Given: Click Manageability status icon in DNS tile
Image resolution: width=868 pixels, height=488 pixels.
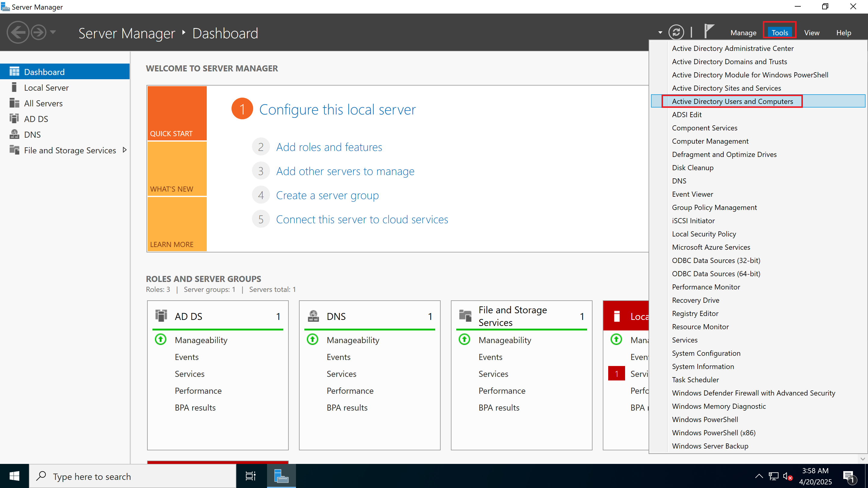Looking at the screenshot, I should [x=312, y=339].
